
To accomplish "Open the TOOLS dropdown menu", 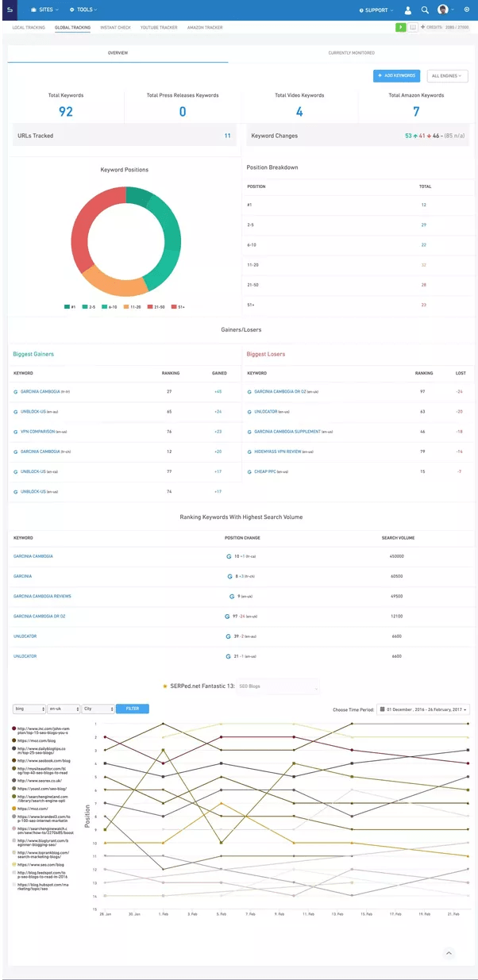I will tap(83, 10).
